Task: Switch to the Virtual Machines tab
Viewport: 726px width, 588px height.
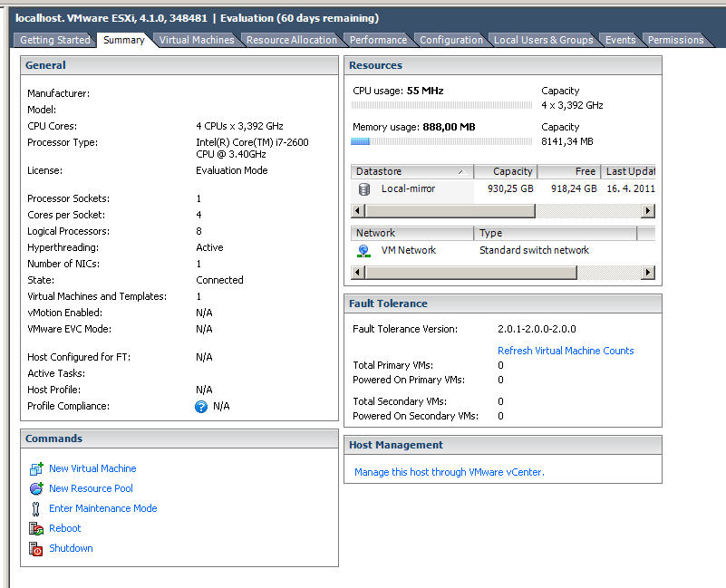Action: pos(196,40)
